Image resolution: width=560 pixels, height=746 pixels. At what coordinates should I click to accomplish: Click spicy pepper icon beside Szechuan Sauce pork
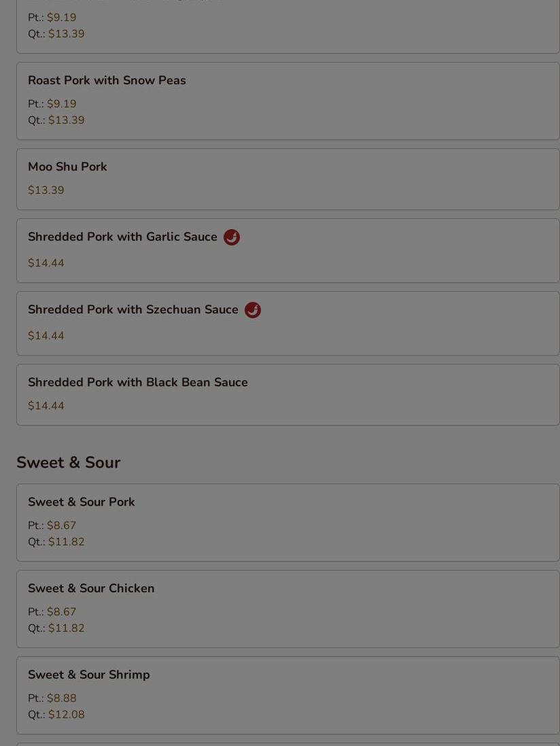252,309
